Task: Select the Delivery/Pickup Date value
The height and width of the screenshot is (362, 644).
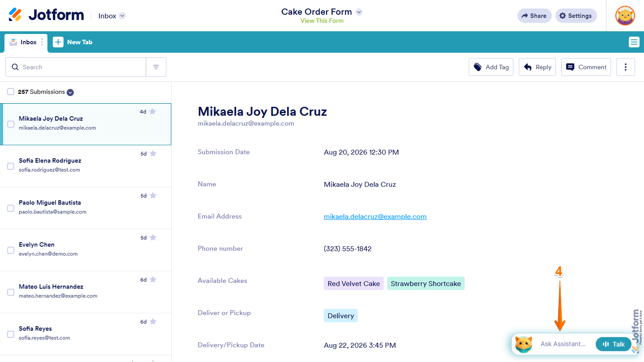Action: pyautogui.click(x=360, y=345)
